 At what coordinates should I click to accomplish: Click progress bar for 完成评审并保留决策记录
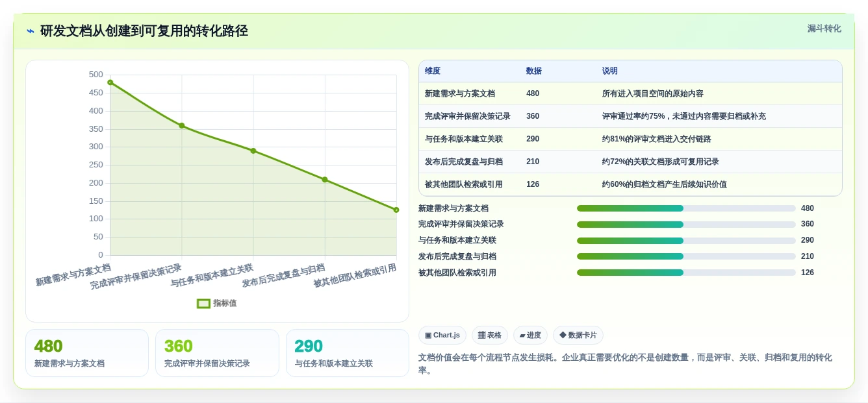point(686,225)
